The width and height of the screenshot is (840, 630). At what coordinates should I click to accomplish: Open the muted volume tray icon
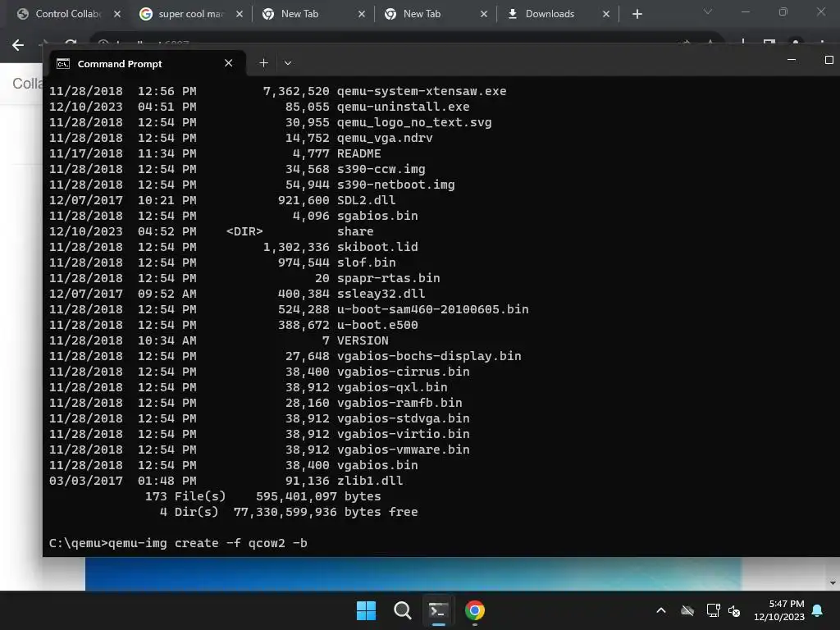734,610
